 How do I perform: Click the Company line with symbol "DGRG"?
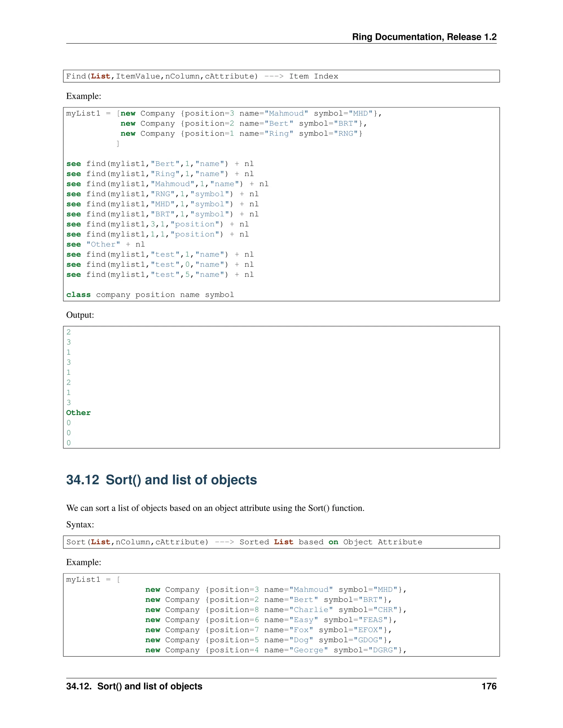[275, 650]
